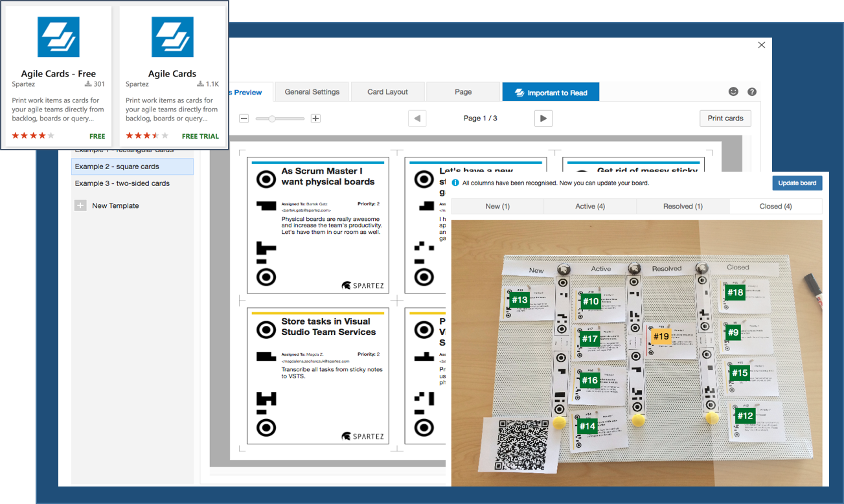Click the green #16 card marker
The image size is (844, 504).
coord(589,380)
